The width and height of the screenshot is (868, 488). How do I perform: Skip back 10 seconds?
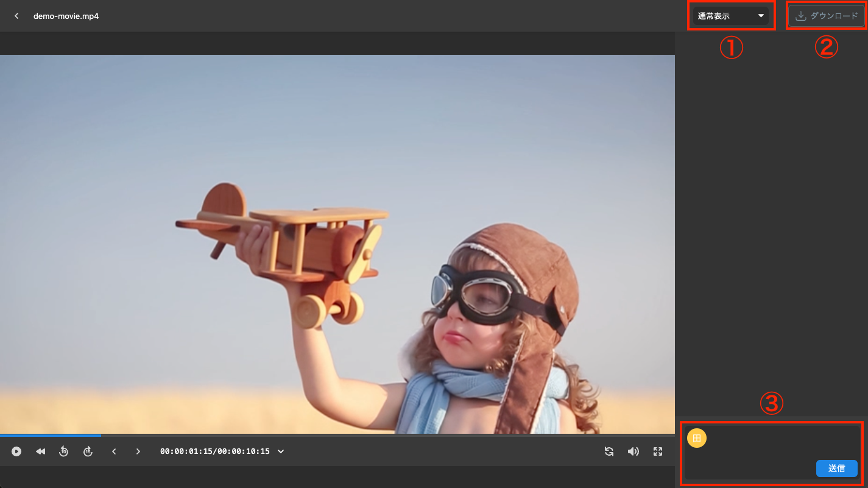point(63,451)
